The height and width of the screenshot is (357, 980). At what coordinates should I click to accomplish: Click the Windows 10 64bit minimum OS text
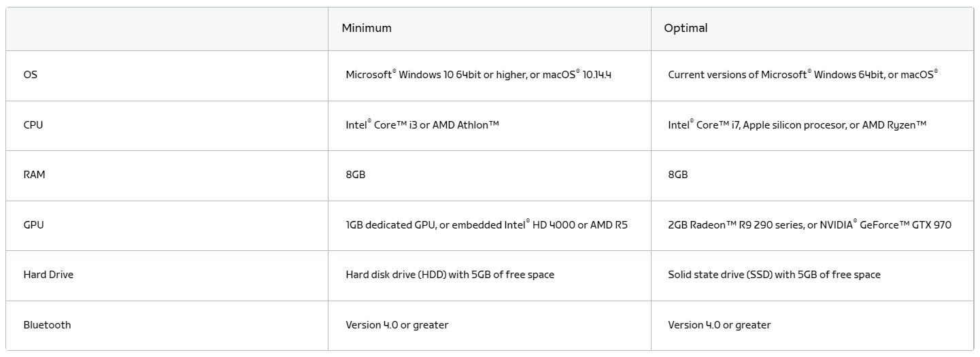point(478,75)
